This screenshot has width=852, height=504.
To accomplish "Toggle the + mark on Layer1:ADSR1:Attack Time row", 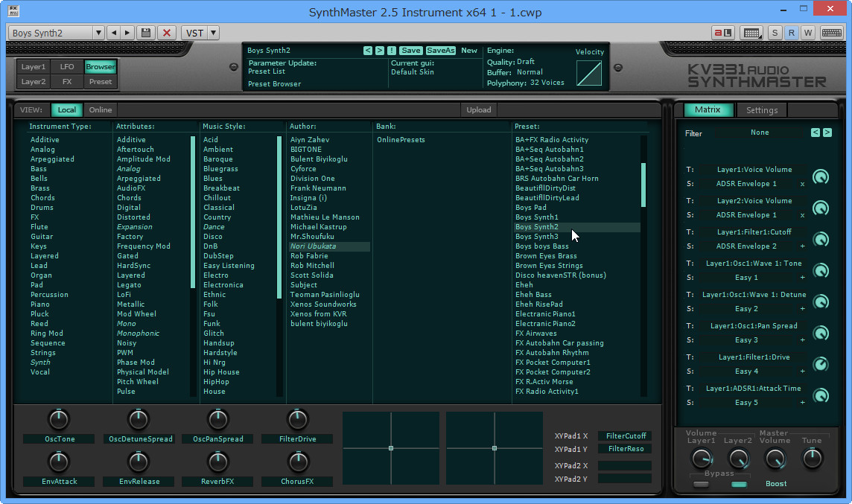I will [x=803, y=403].
